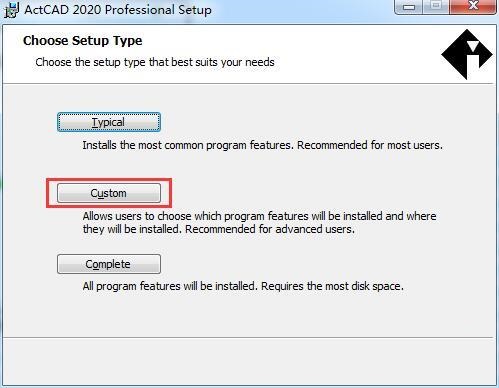Click line Allows users to choose which features
This screenshot has height=388, width=499.
259,216
